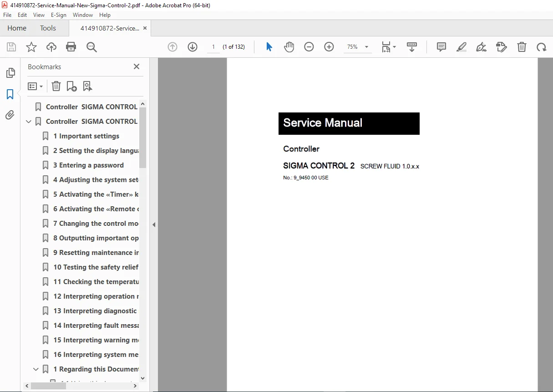Open bookmark 11 Checking the temperature

pyautogui.click(x=96, y=282)
